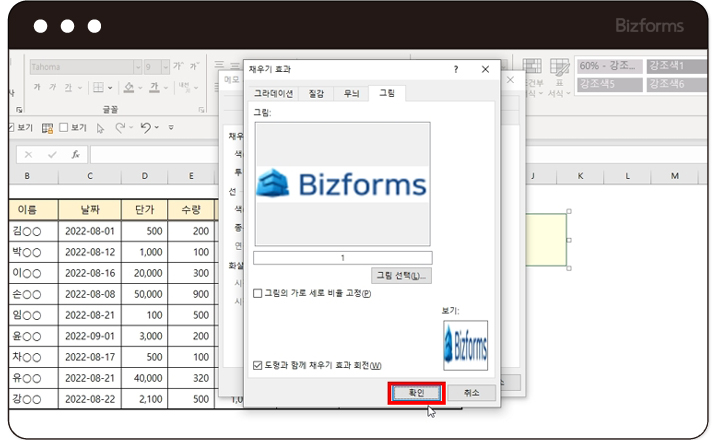715x440 pixels.
Task: Toggle bold formatting in Font group
Action: point(37,87)
